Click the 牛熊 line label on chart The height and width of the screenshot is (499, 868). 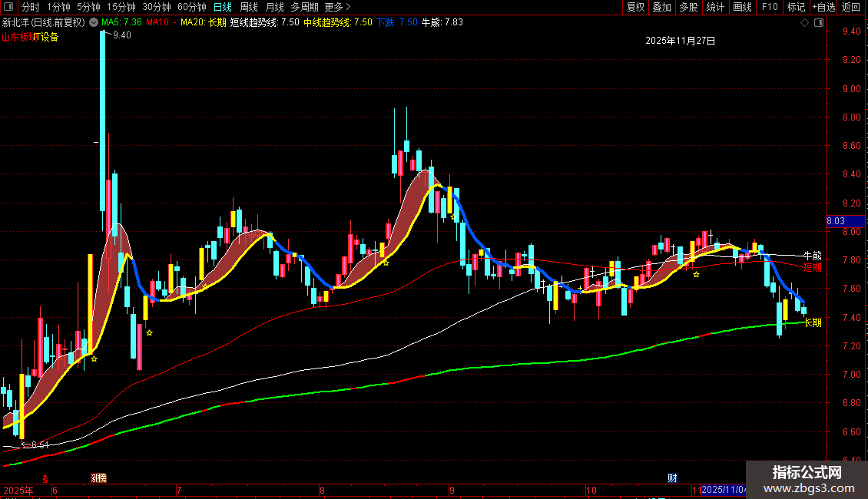point(813,256)
